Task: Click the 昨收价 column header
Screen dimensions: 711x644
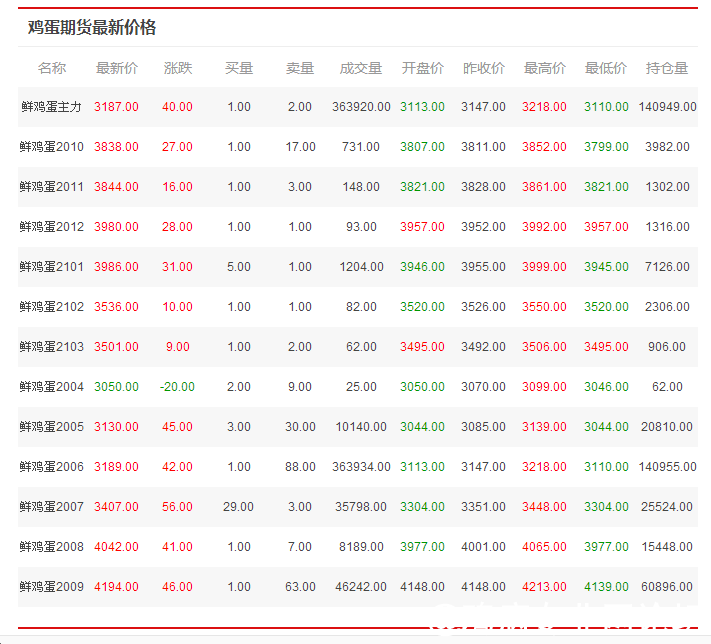Action: coord(483,68)
